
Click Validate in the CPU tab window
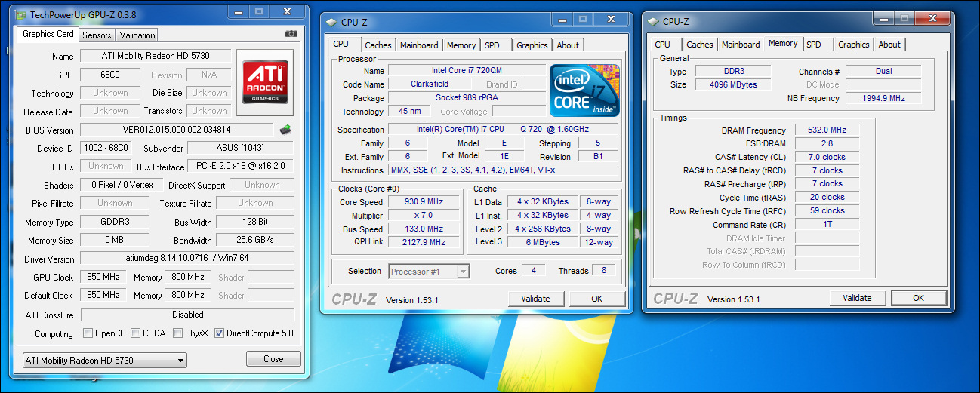535,299
